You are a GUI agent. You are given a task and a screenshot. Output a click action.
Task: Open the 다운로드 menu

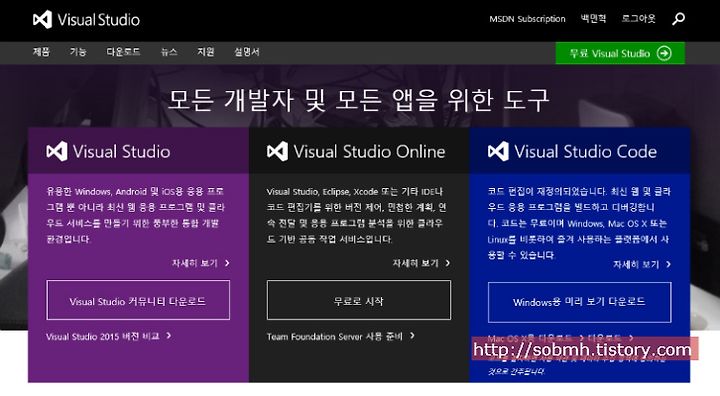pyautogui.click(x=123, y=52)
